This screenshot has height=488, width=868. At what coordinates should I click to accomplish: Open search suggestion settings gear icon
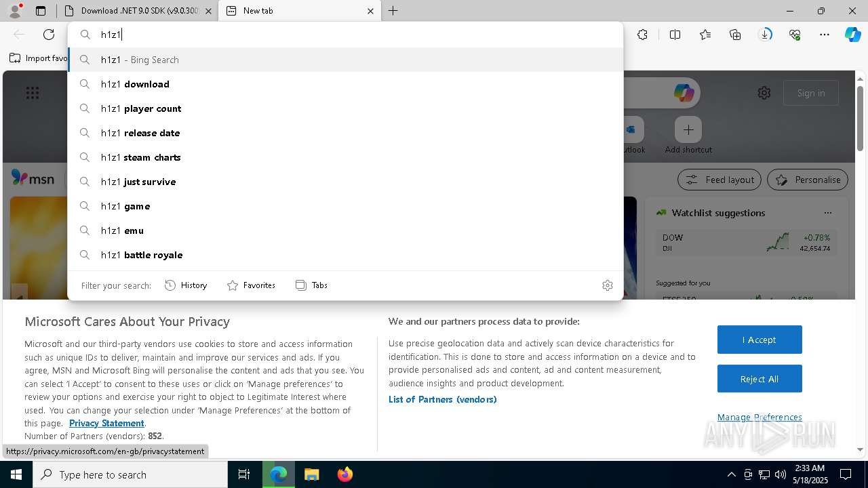pyautogui.click(x=608, y=285)
